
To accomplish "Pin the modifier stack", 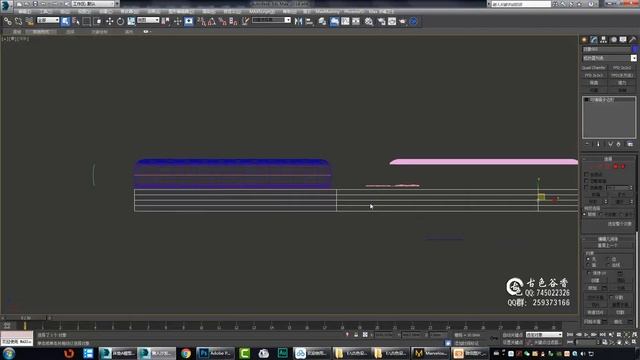I will [587, 144].
